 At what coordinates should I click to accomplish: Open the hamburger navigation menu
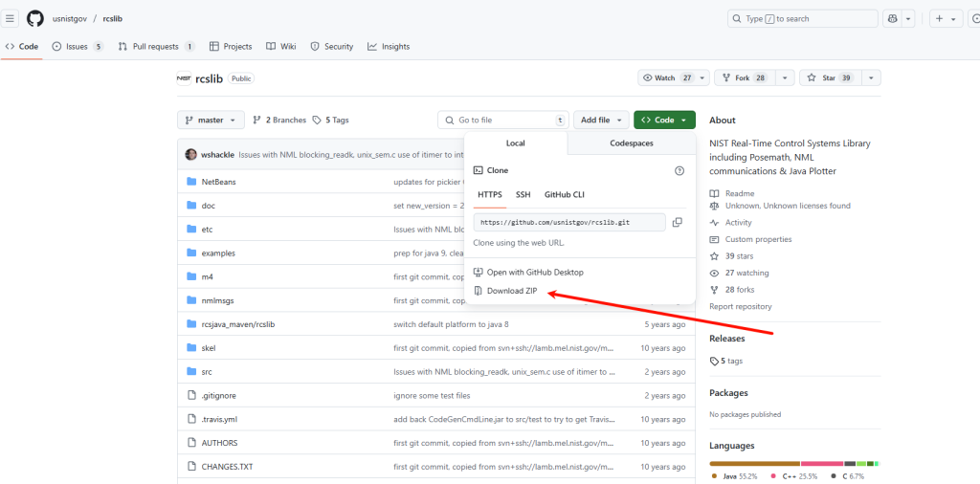click(10, 19)
